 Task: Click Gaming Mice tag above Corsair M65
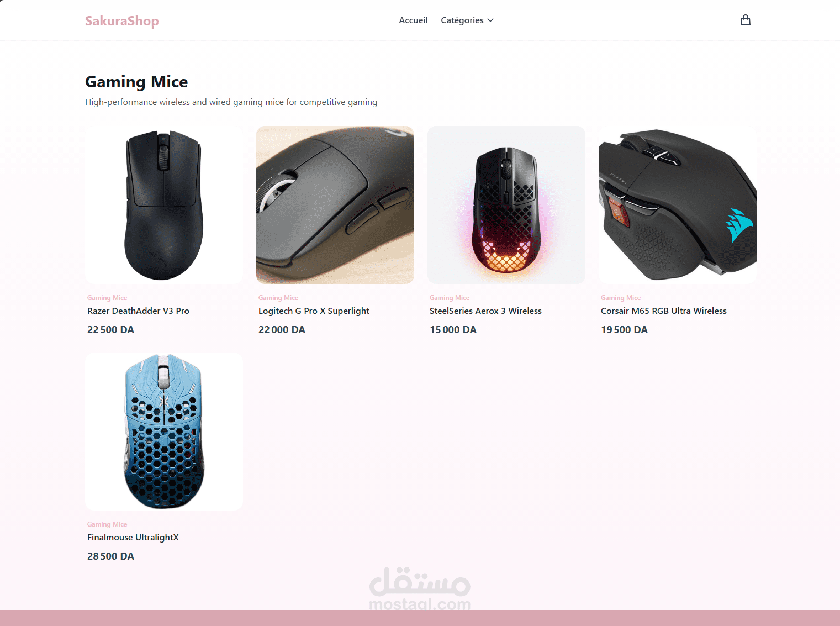621,298
